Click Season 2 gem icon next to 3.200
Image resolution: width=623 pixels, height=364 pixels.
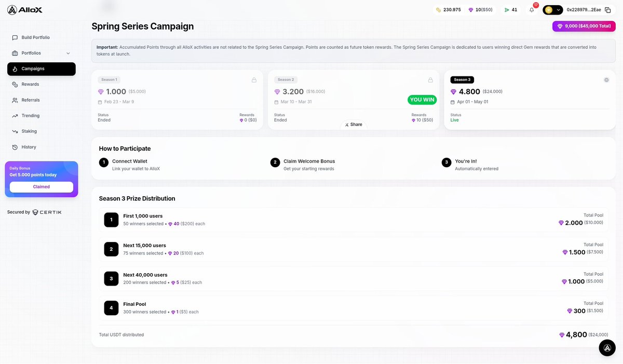(x=277, y=92)
